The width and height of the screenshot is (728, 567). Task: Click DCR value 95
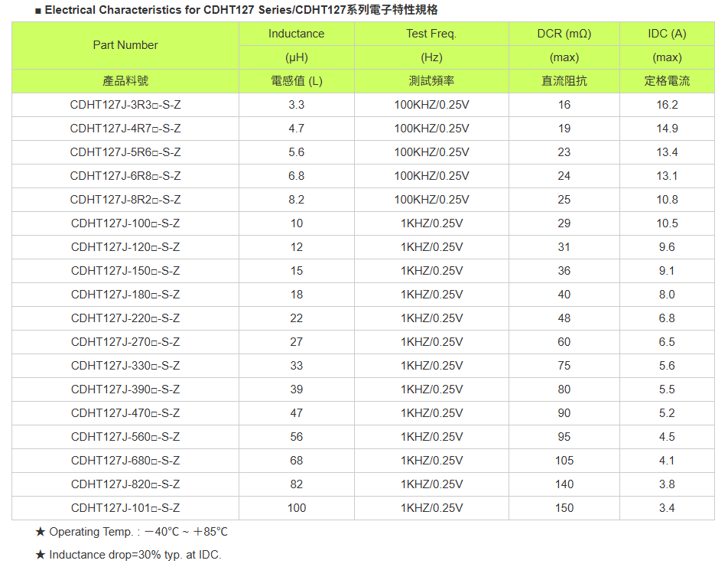[564, 436]
